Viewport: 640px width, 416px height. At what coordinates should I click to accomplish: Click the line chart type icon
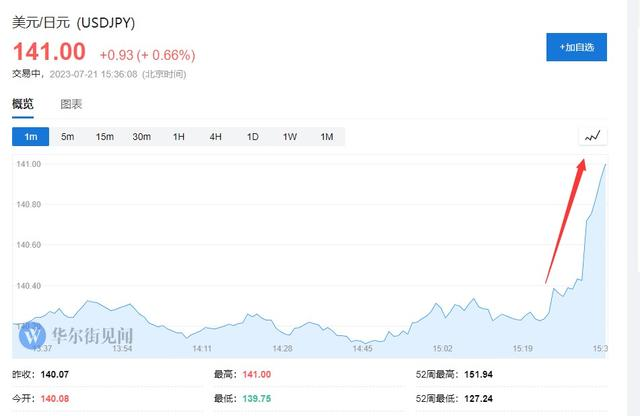click(593, 136)
